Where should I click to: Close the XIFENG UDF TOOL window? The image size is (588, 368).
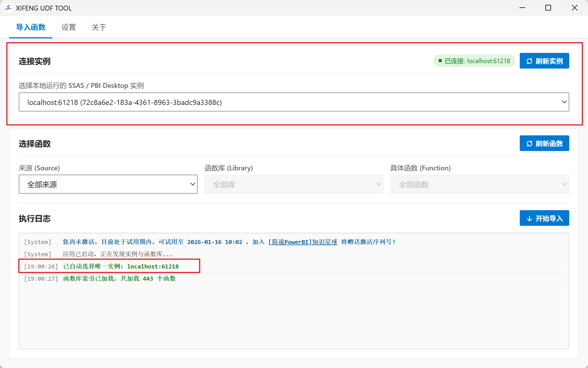[574, 8]
